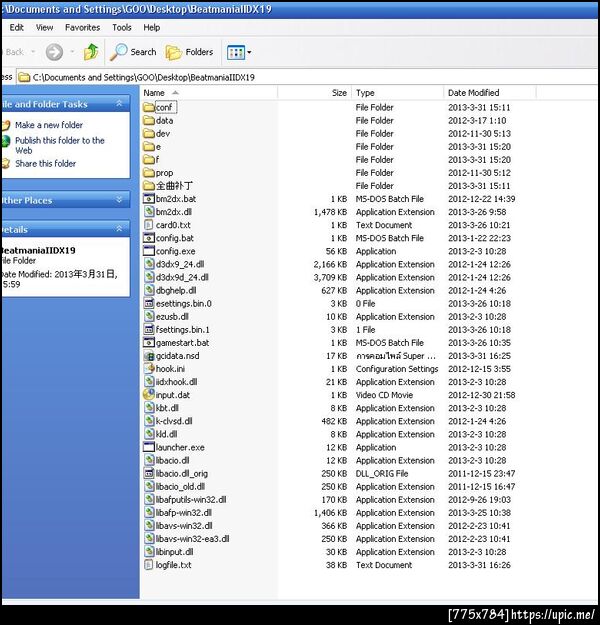Select the esettings.bin.0 file icon
The height and width of the screenshot is (625, 600).
tap(149, 303)
